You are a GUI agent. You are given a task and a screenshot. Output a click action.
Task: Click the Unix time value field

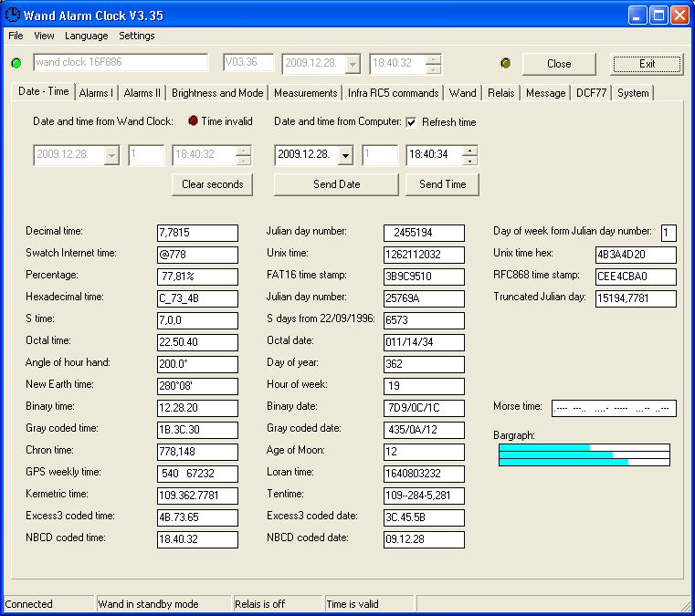(x=424, y=255)
